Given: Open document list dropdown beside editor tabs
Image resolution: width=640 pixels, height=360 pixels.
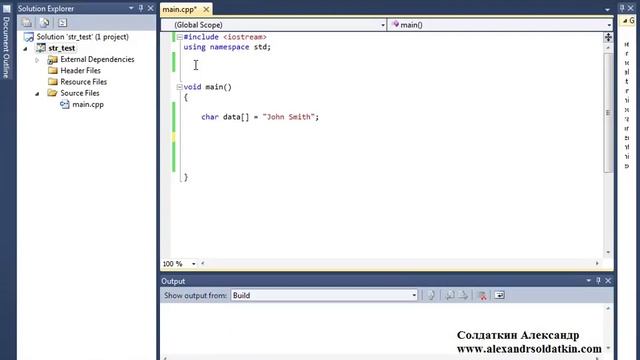Looking at the screenshot, I should tap(607, 10).
